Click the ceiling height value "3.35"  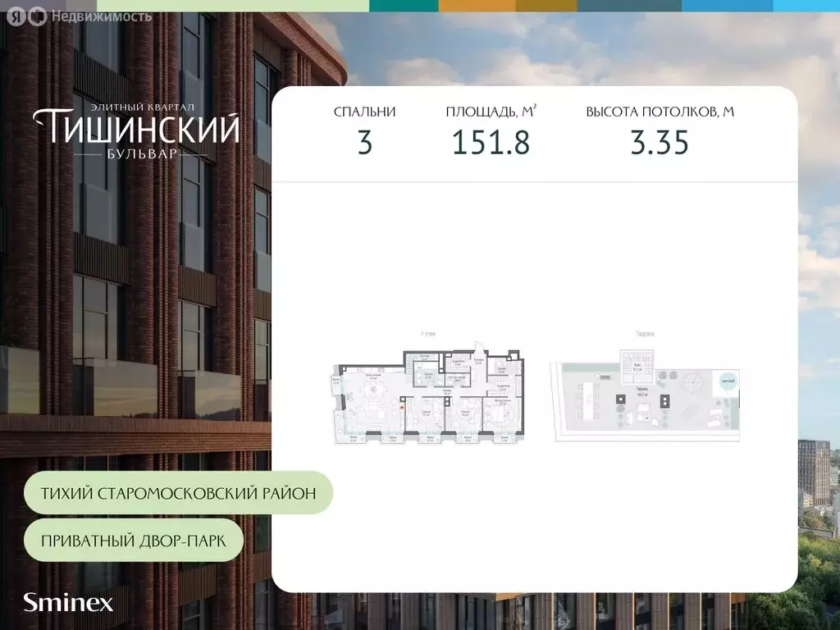point(660,143)
